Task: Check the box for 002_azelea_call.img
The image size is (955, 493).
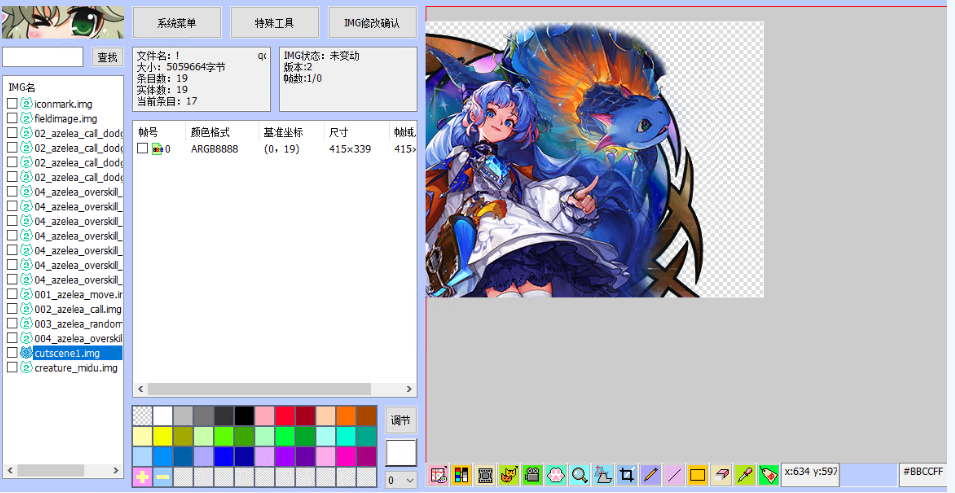Action: [12, 309]
